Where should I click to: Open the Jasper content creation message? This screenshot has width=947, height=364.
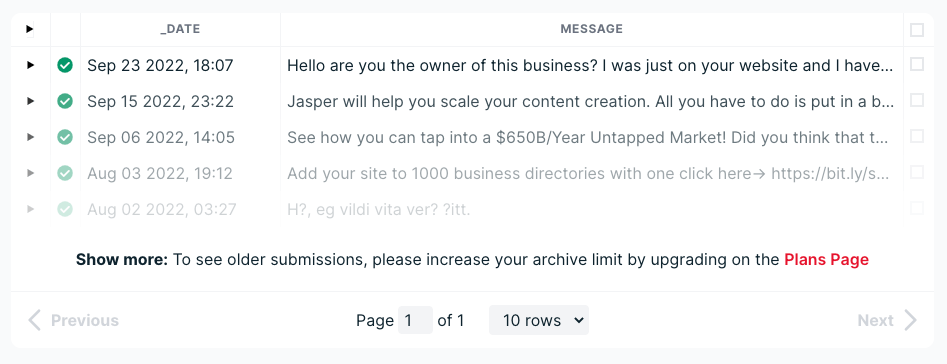coord(591,101)
